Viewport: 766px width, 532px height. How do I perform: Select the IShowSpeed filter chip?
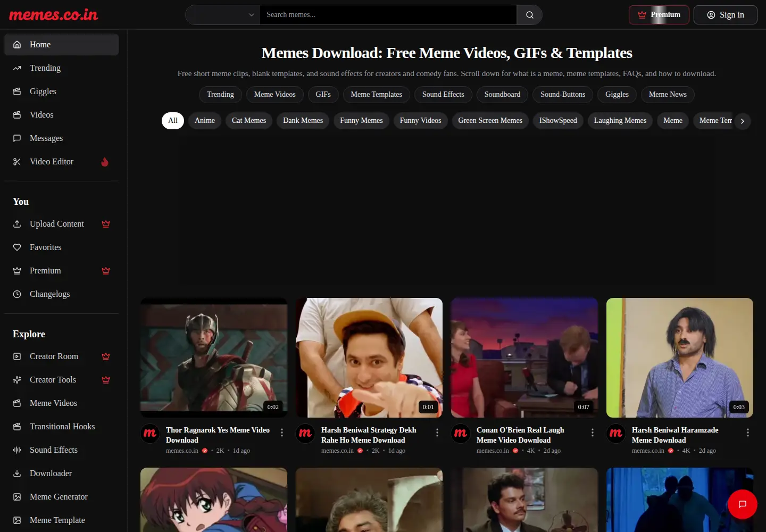(x=558, y=121)
